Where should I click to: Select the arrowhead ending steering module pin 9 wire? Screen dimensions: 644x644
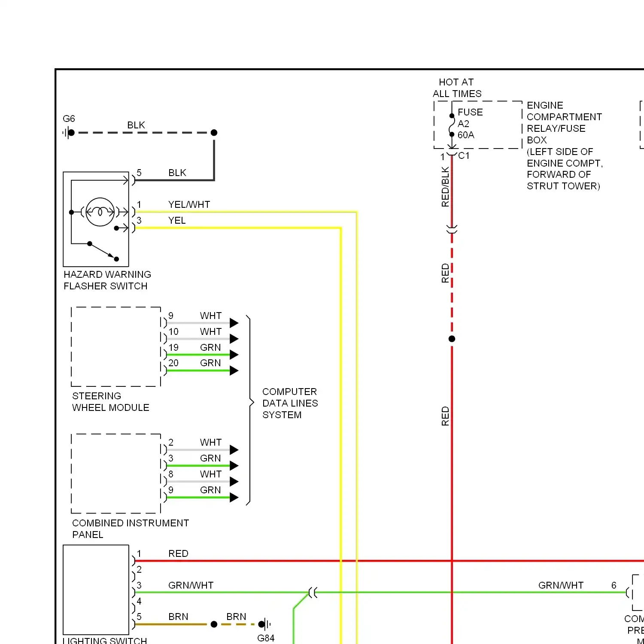tap(234, 323)
